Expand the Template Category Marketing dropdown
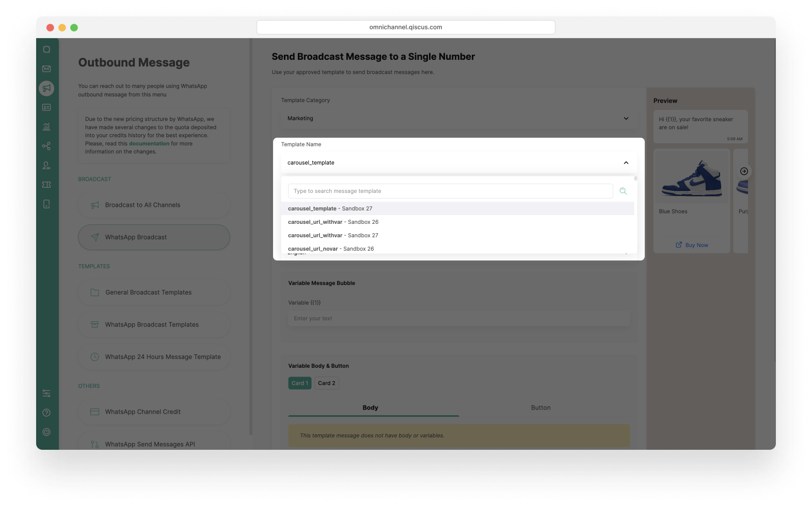 tap(459, 119)
